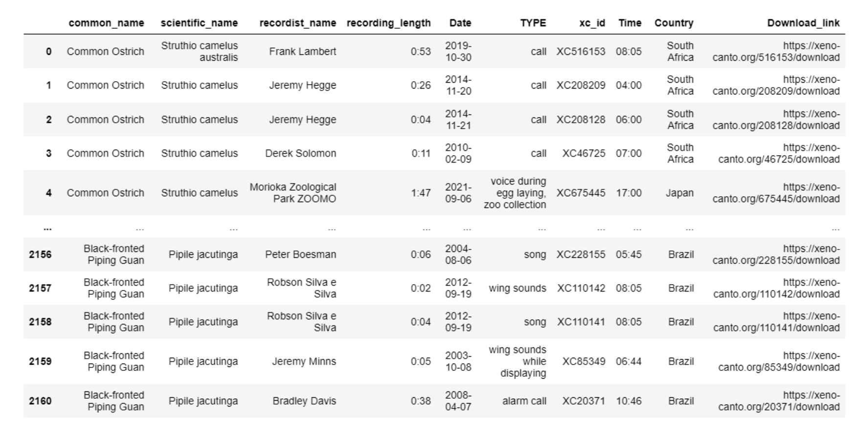Click the scientific_name column header
868x433 pixels.
(199, 23)
